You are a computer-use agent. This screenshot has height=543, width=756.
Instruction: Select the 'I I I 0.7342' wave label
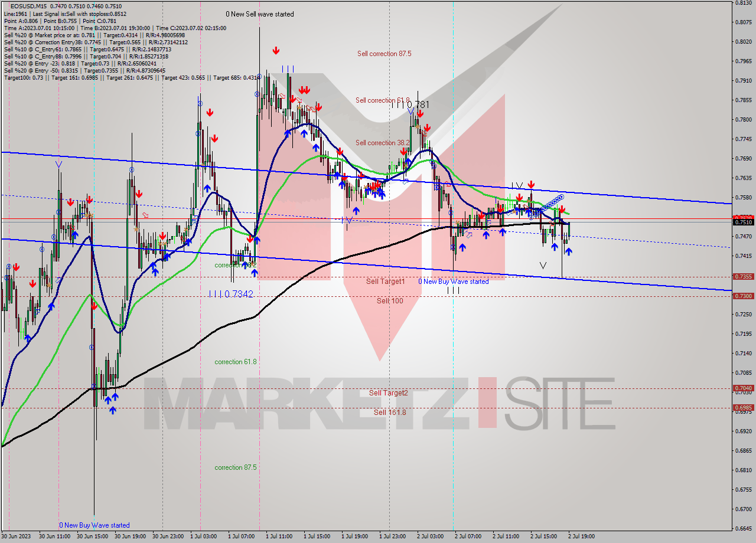(x=231, y=294)
